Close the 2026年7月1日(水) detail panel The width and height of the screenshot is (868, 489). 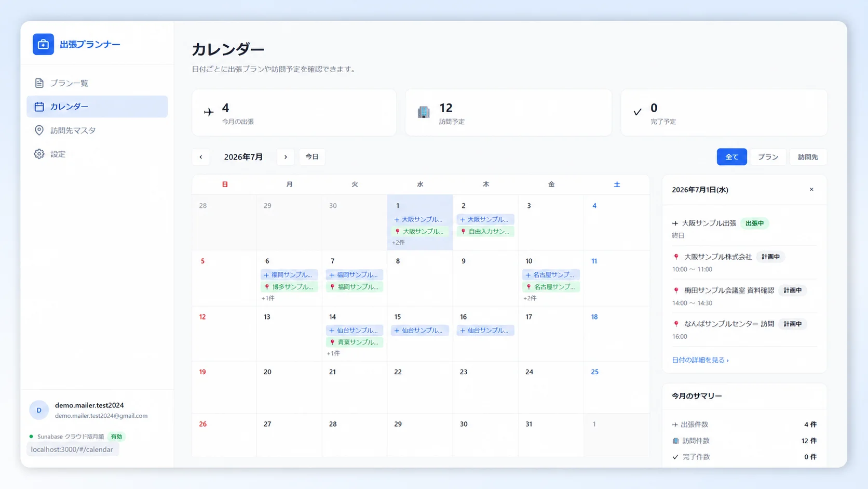[811, 190]
